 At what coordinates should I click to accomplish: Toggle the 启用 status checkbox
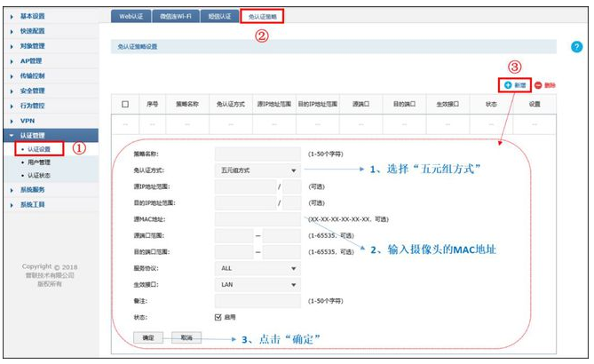(x=218, y=317)
